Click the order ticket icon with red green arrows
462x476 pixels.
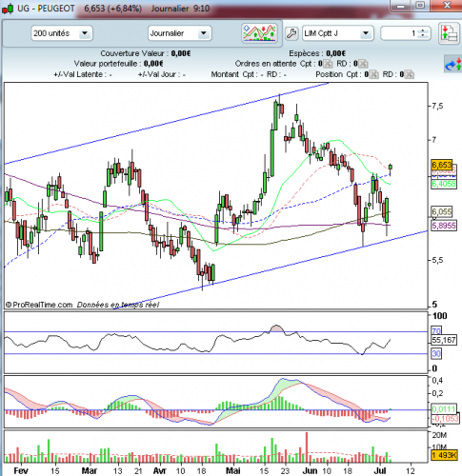(x=449, y=33)
